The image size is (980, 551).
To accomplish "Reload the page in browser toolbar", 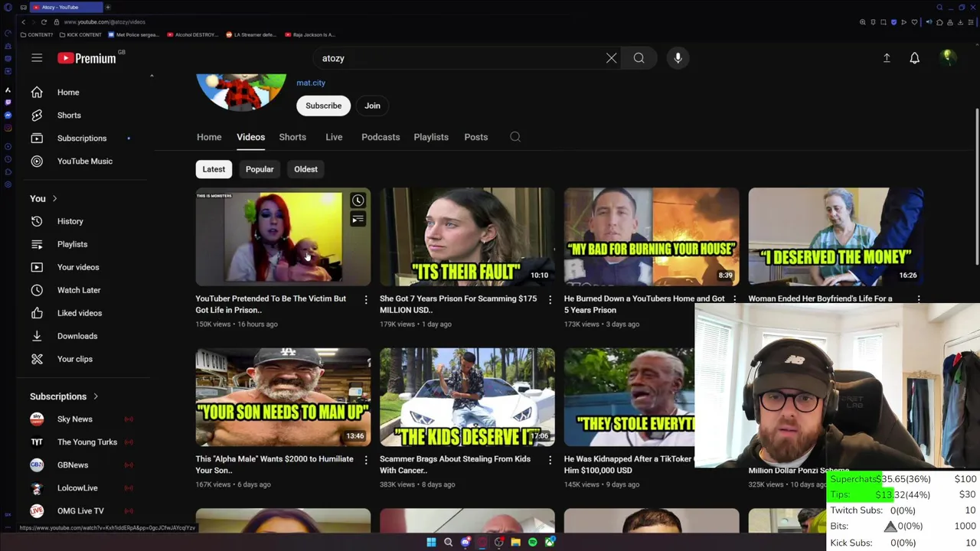I will [44, 22].
